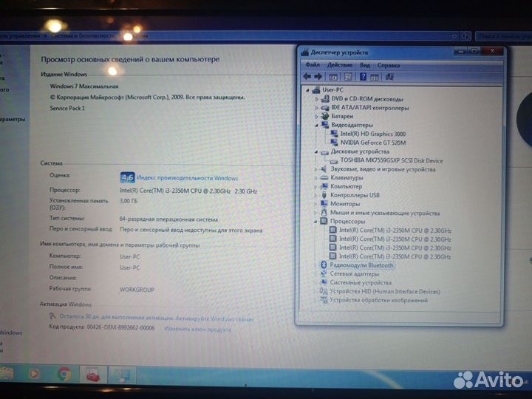Select the Клавиатуры keyboard icon
Screen dimensions: 532x399
click(324, 177)
